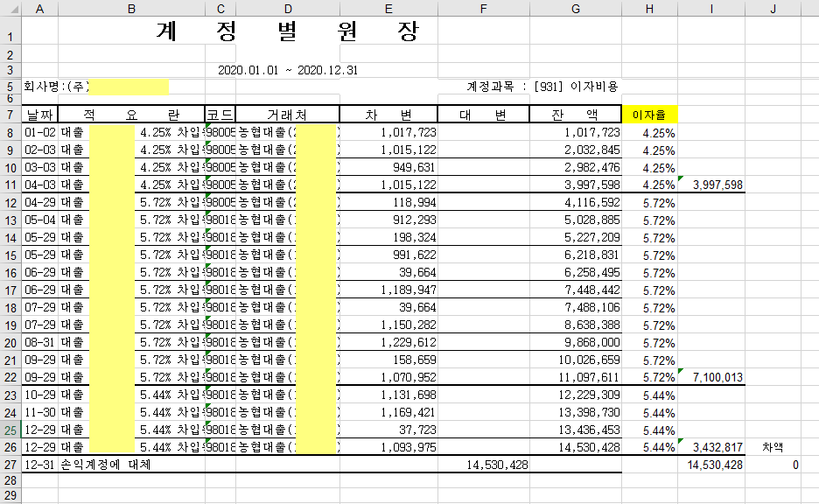
Task: Click the debit value 158,659
Action: coord(388,360)
